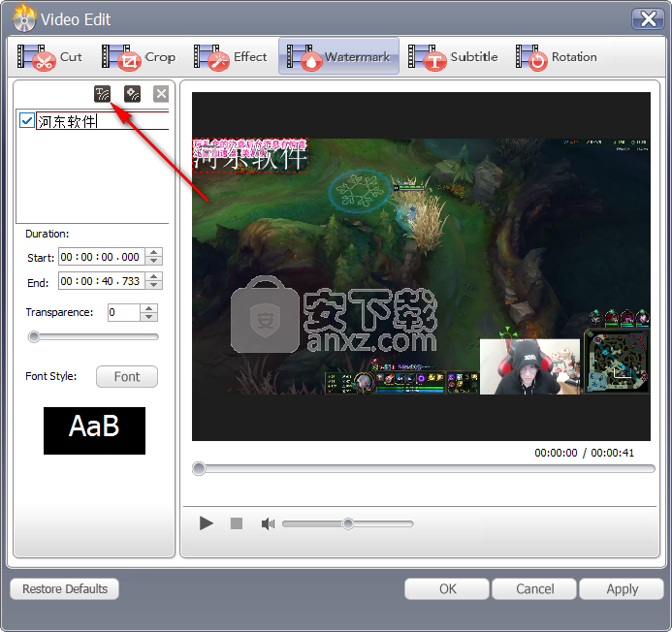Select the watermark text box on the video
The height and width of the screenshot is (632, 672).
click(x=250, y=155)
